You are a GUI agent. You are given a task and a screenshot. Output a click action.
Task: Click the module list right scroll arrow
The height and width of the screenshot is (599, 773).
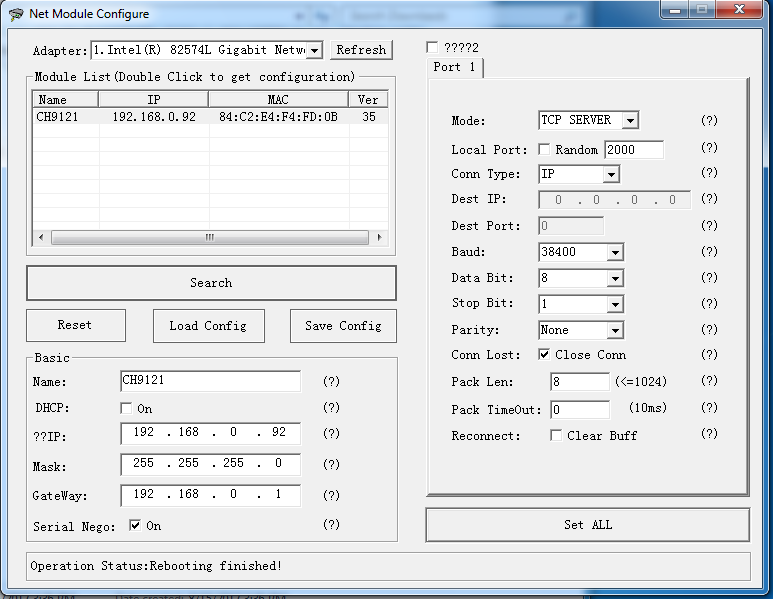click(379, 238)
